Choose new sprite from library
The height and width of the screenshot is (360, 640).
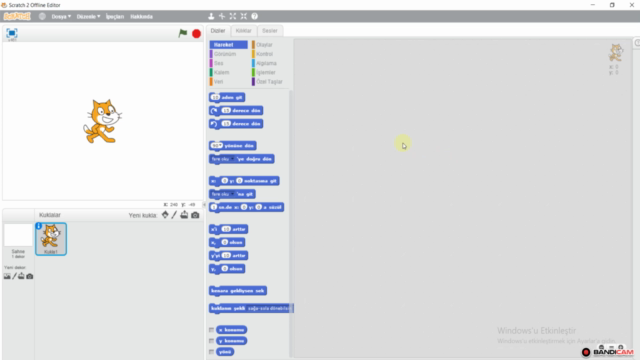(165, 215)
